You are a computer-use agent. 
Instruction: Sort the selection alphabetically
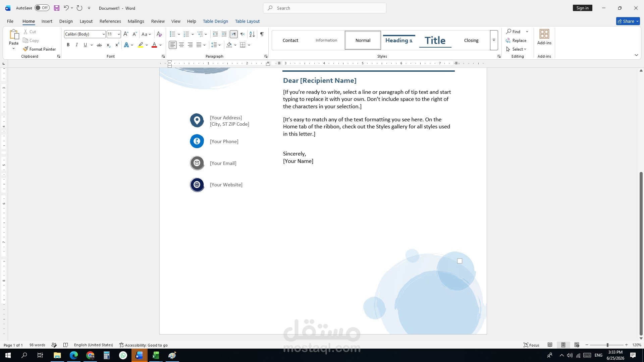coord(252,34)
